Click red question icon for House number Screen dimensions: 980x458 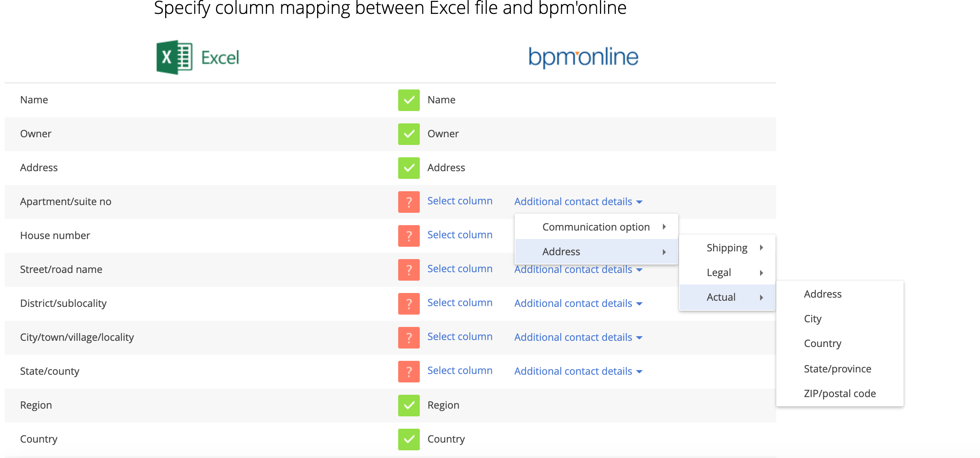409,236
